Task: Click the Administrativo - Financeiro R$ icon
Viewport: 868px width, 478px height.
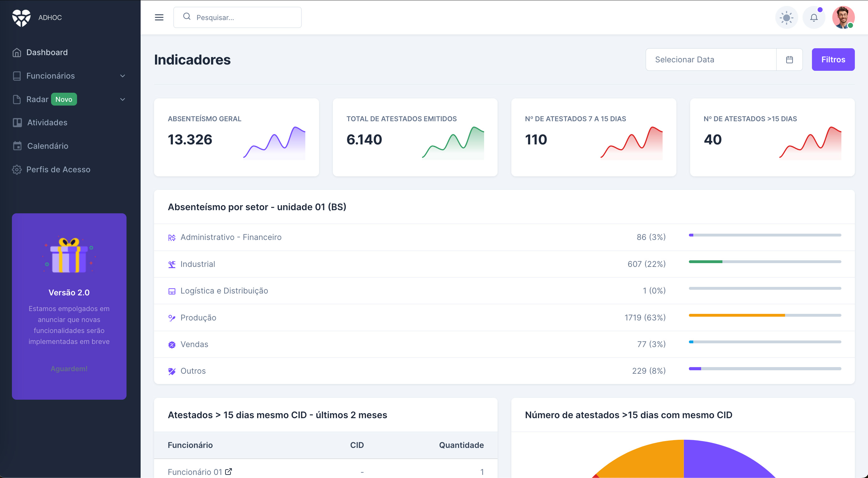Action: 172,238
